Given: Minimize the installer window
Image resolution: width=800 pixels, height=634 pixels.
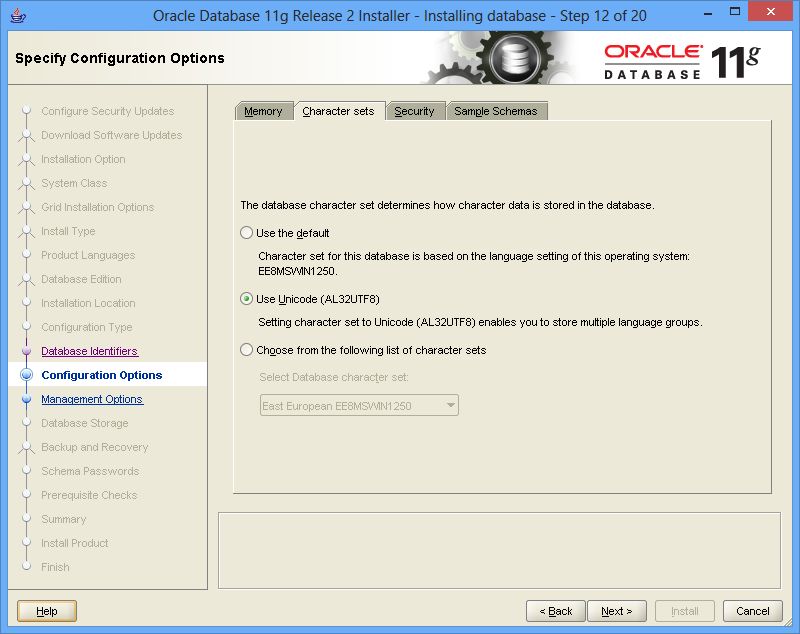Looking at the screenshot, I should (708, 13).
